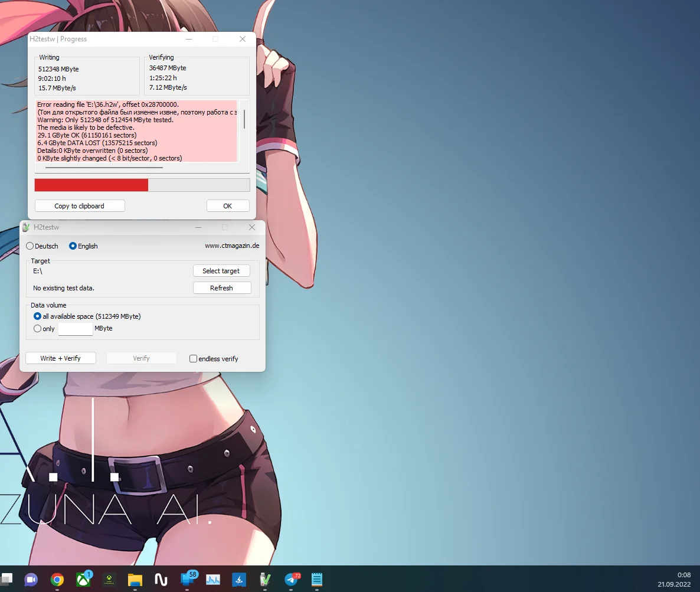The height and width of the screenshot is (592, 700).
Task: Click 'Warning: Only 512348 of 512454 MByte tested.'
Action: [x=106, y=120]
